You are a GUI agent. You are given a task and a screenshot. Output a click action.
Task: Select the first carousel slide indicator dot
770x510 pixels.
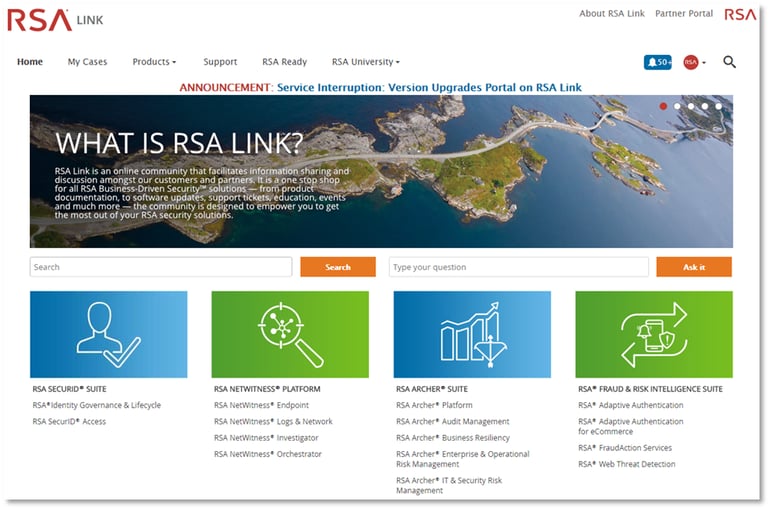pos(663,105)
